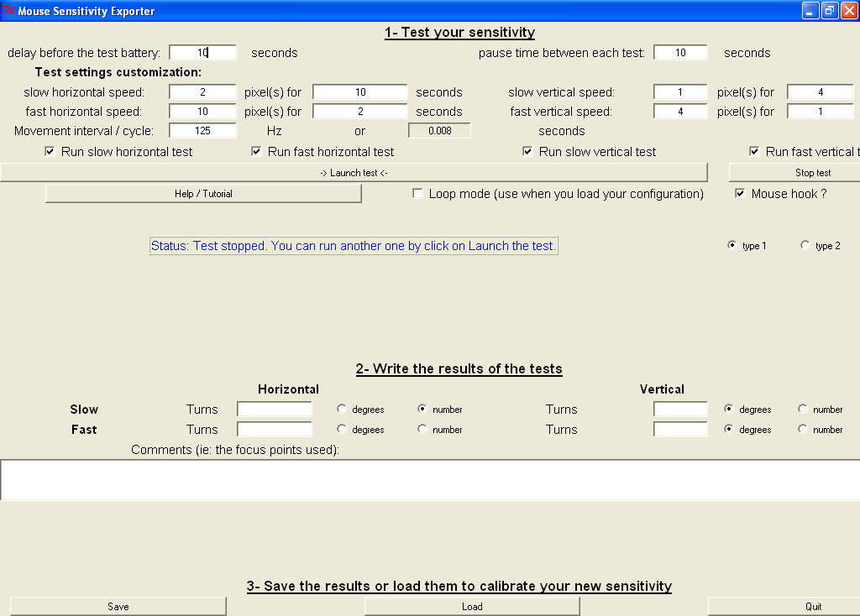
Task: Choose number for Slow vertical turns
Action: 803,410
